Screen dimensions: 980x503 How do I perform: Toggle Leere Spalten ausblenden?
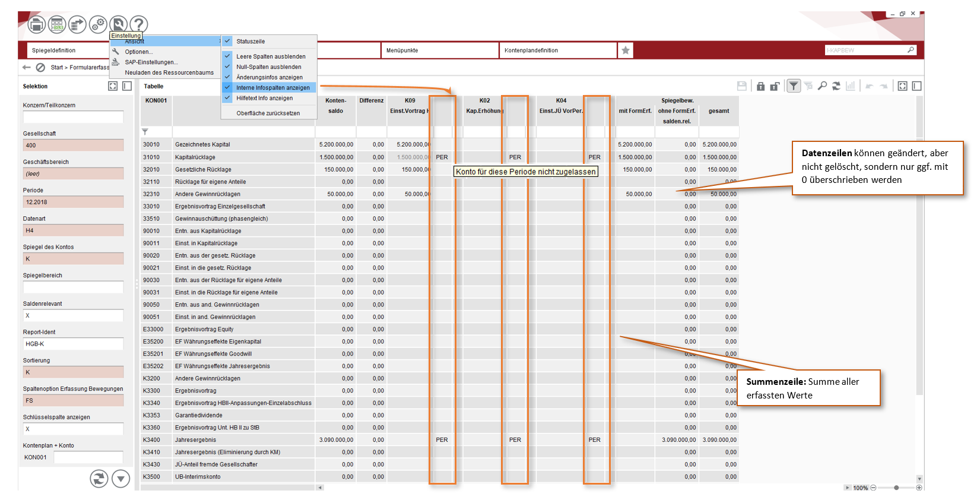269,56
